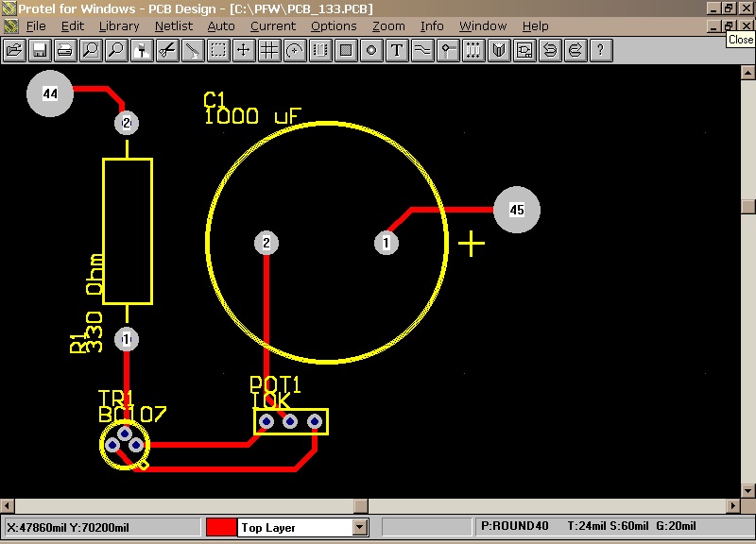Redo the last edit
Screen dimensions: 756x544
click(576, 50)
